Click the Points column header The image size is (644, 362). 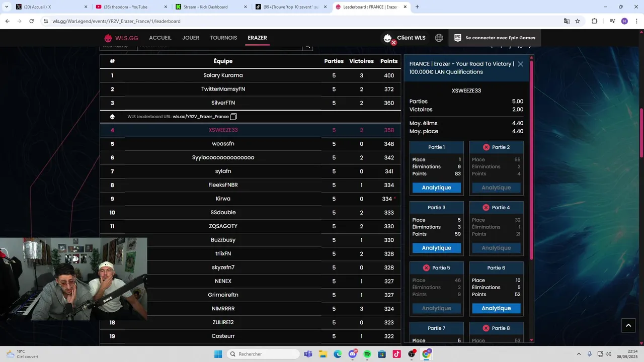[x=389, y=61]
